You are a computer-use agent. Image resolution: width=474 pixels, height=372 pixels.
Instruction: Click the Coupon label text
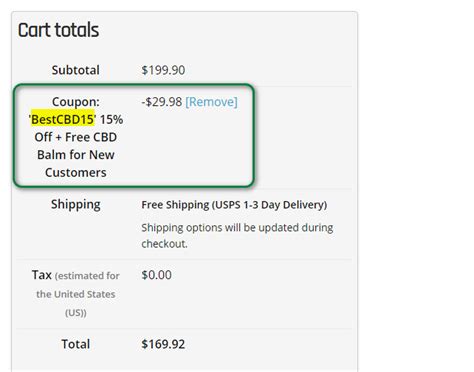tap(76, 102)
